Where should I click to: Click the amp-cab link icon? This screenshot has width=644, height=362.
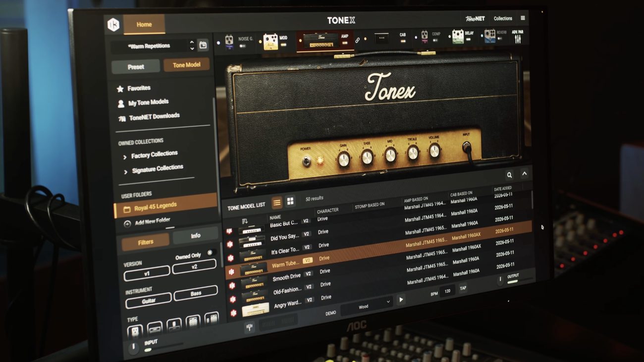pyautogui.click(x=358, y=40)
